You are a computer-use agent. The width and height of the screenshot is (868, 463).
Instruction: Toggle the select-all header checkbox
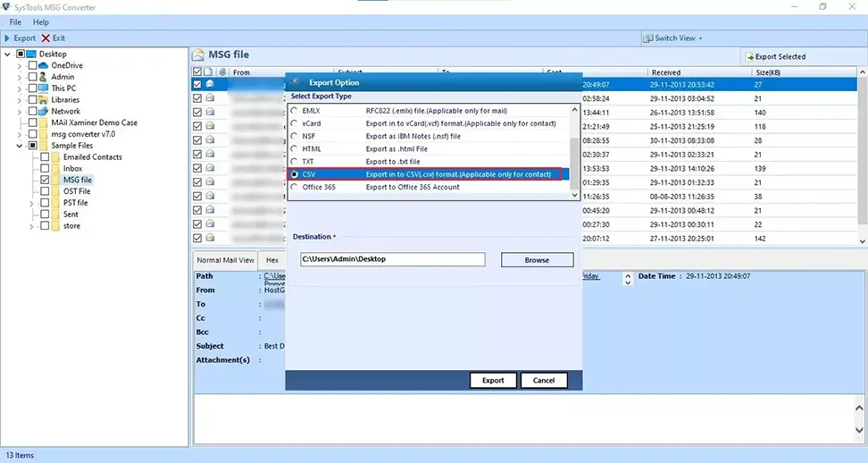[197, 72]
